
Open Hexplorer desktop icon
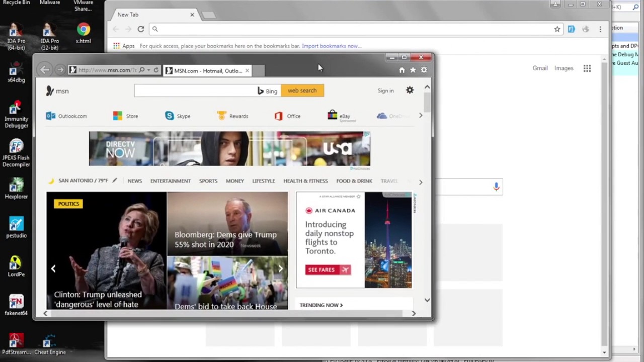tap(16, 189)
